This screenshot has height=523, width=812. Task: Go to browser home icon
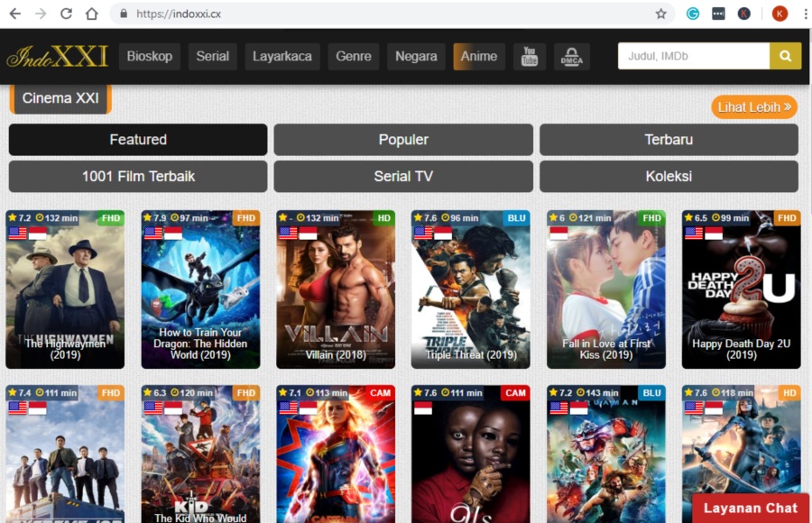pos(92,14)
